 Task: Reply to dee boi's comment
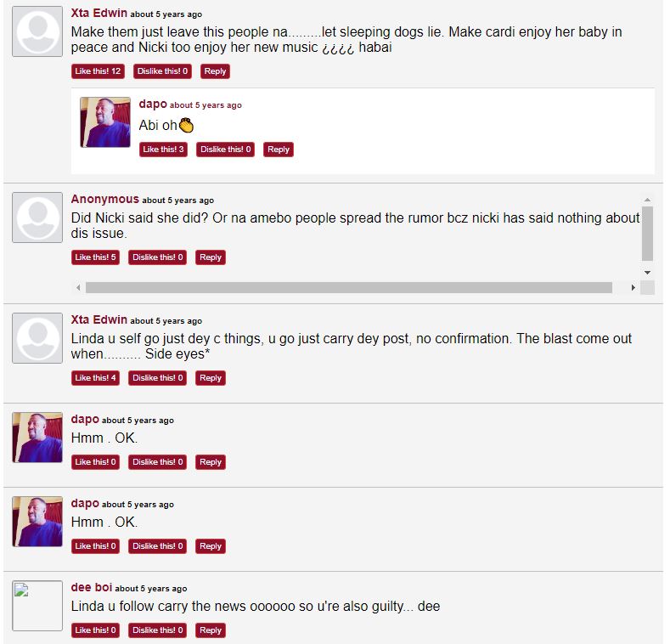tap(211, 630)
